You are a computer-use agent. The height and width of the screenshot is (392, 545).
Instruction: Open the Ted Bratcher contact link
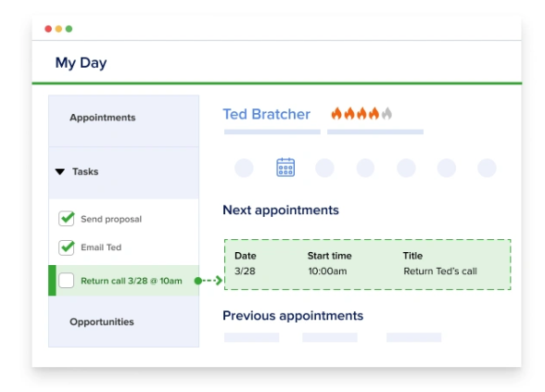pyautogui.click(x=267, y=114)
